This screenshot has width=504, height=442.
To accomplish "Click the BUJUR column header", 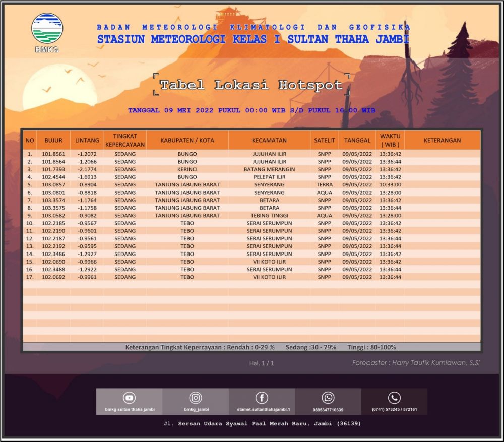I will point(53,140).
